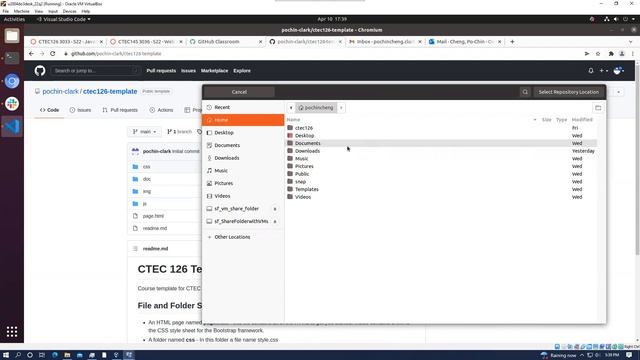Reload the page in Chromium
The image size is (640, 360).
53,53
